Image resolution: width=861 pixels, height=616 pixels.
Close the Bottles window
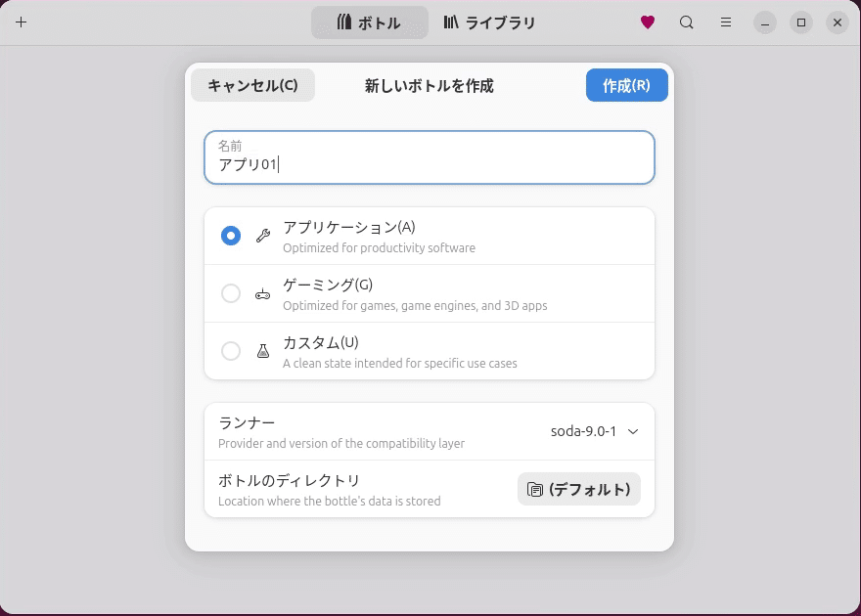coord(838,22)
